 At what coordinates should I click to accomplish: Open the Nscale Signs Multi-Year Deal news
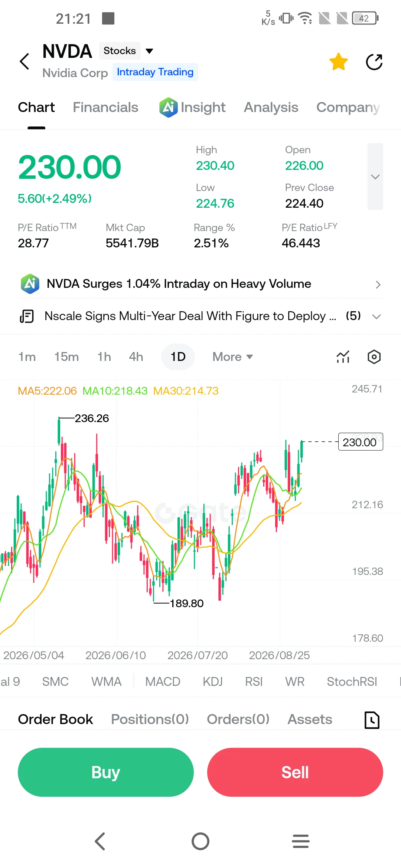pos(190,316)
